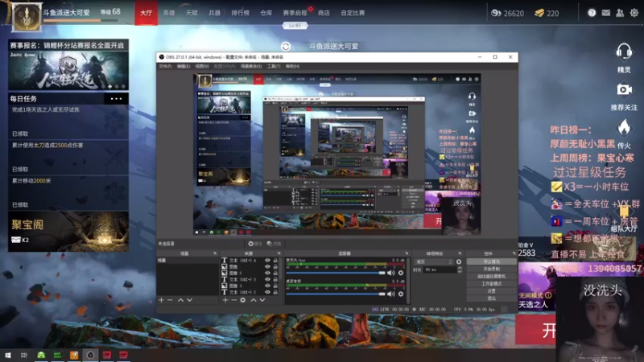Click the help question mark icon in game
Screen dimensions: 644x362
[592, 13]
